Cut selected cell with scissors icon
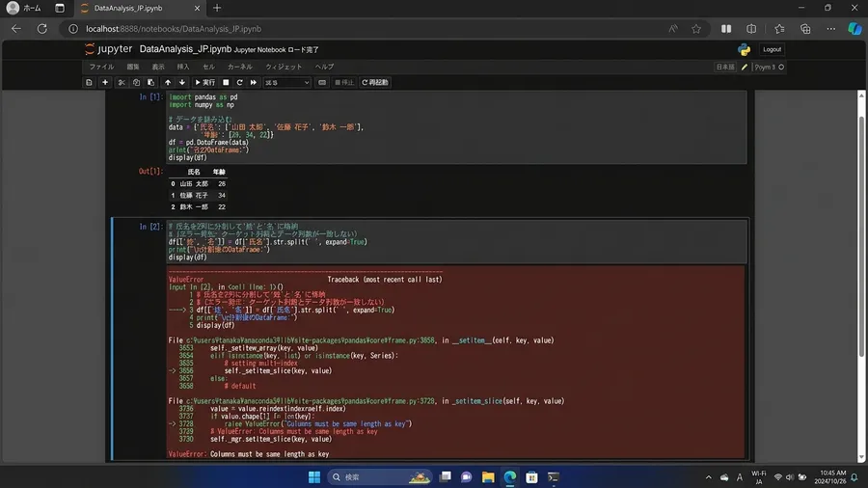This screenshot has height=488, width=868. 122,82
